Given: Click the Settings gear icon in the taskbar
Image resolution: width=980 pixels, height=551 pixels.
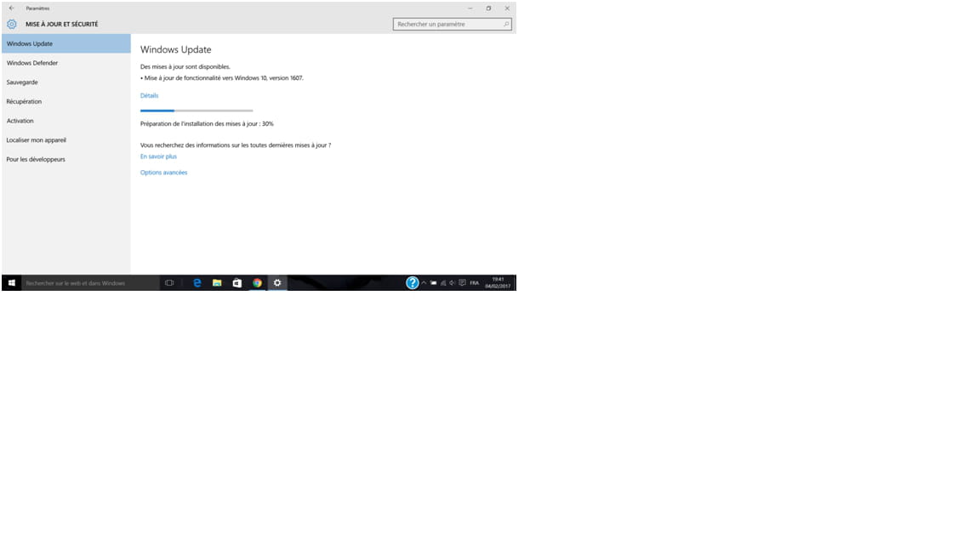Looking at the screenshot, I should [x=277, y=283].
